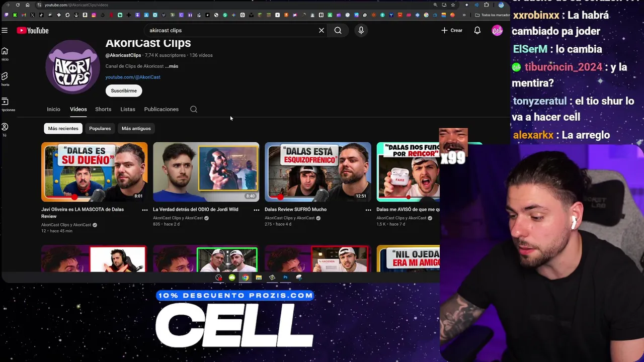
Task: Open title La Verdad detrás del ODIO
Action: tap(196, 210)
